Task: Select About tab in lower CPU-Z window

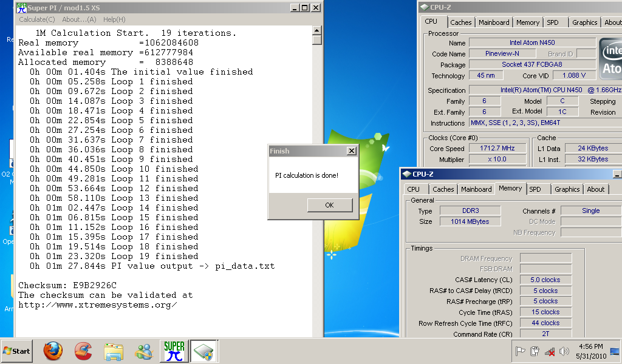Action: (596, 189)
